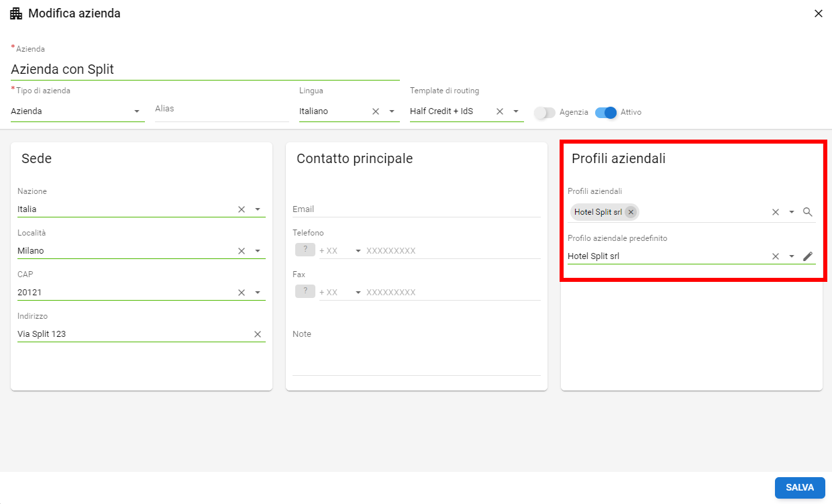Disable the Attivo switch
Viewport: 832px width, 504px height.
point(606,113)
